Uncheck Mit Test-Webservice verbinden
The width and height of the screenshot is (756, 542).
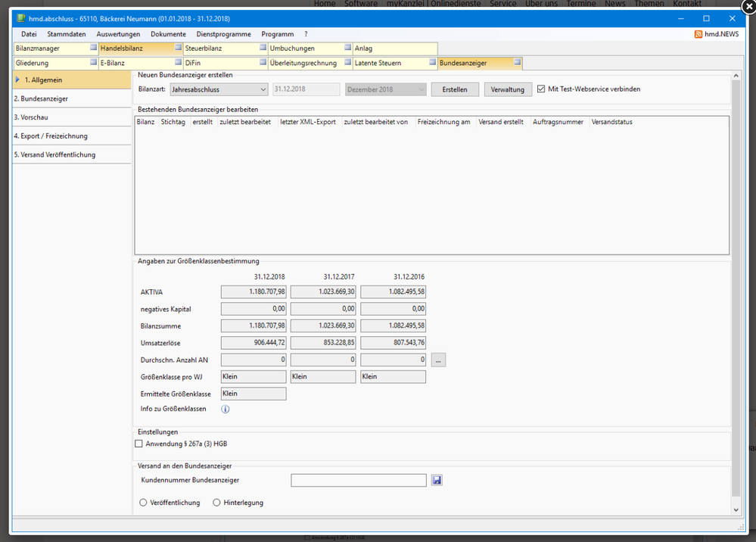point(540,89)
